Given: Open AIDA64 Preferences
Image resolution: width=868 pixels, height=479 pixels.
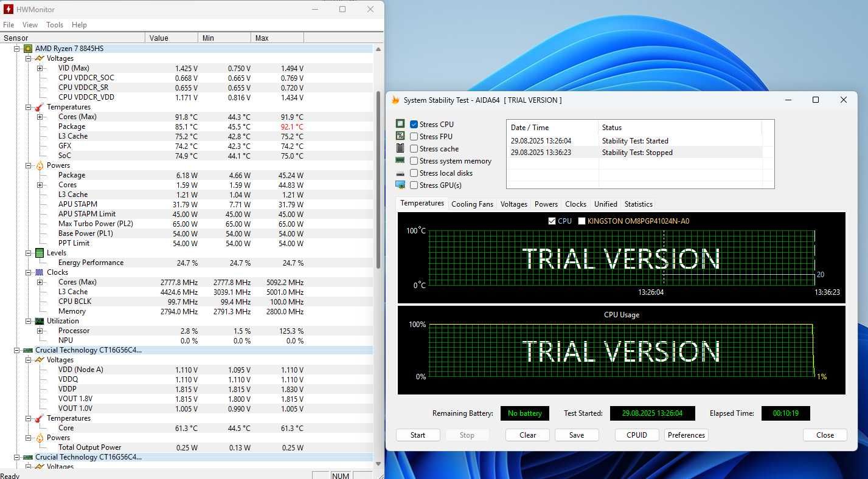Looking at the screenshot, I should point(686,435).
